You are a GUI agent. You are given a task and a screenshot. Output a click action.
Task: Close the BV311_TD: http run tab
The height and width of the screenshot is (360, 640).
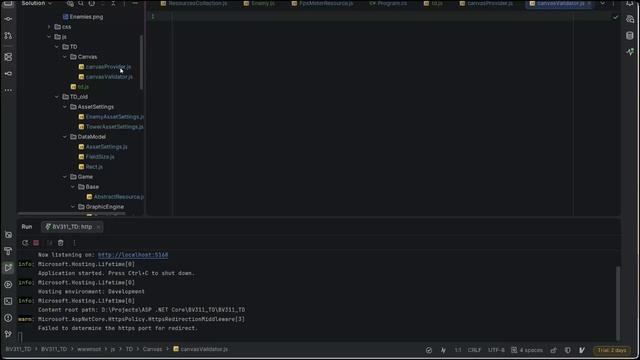[98, 227]
